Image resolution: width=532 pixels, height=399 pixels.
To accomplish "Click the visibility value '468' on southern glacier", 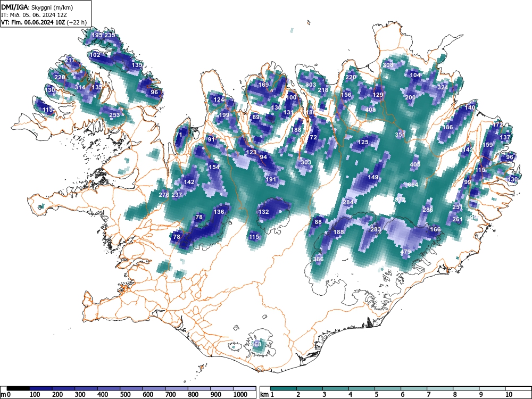I will (x=256, y=344).
